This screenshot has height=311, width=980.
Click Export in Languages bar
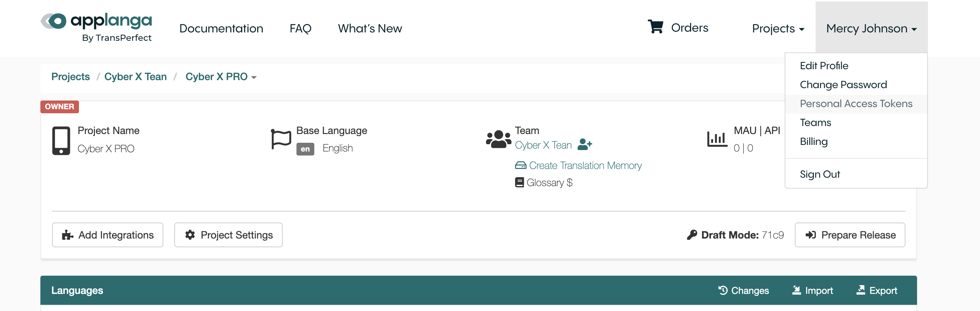point(877,291)
